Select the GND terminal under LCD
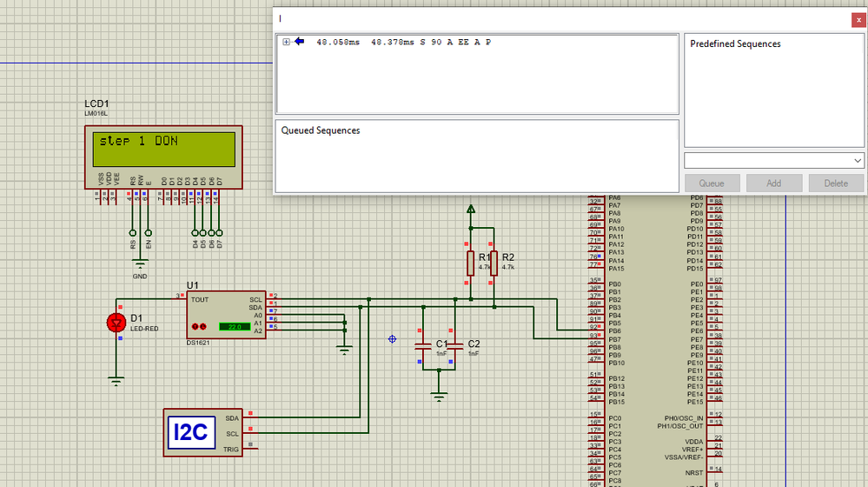868x487 pixels. coord(140,265)
